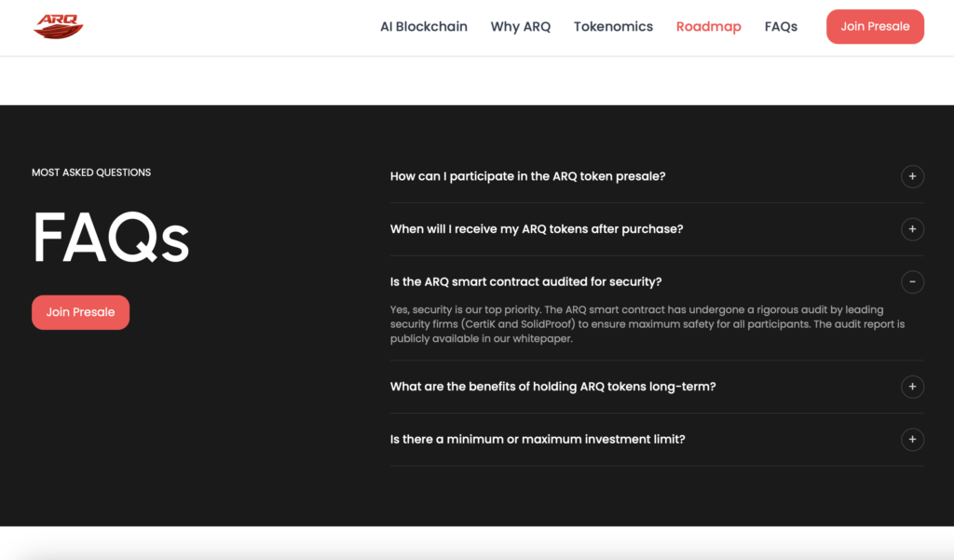Open the Why ARQ nav link
The width and height of the screenshot is (954, 560).
click(521, 27)
